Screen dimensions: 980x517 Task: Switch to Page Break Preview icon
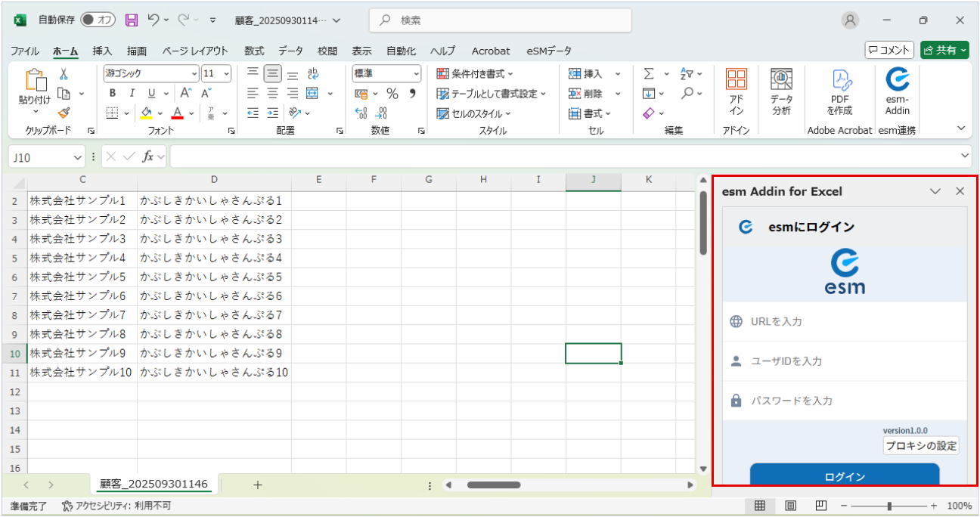[820, 506]
